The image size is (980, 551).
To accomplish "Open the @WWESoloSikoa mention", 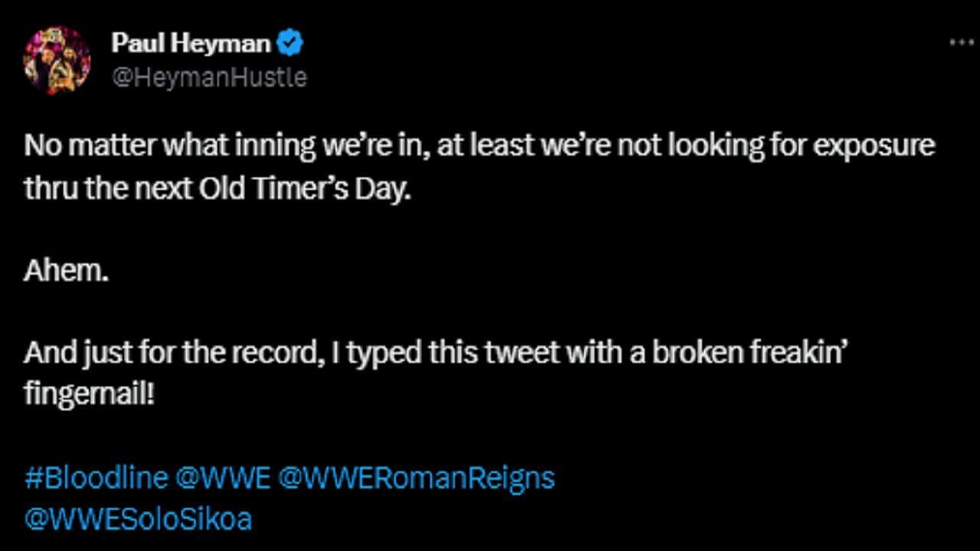I will (138, 520).
